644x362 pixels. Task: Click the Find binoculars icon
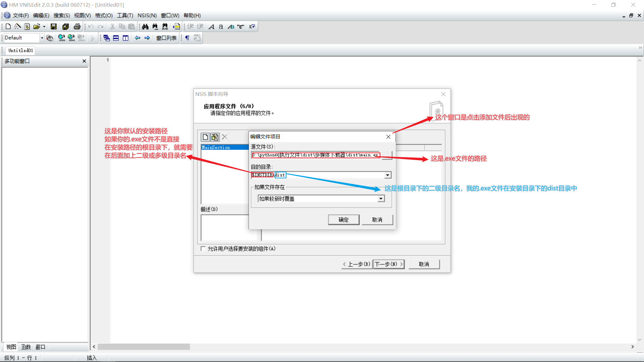point(145,26)
